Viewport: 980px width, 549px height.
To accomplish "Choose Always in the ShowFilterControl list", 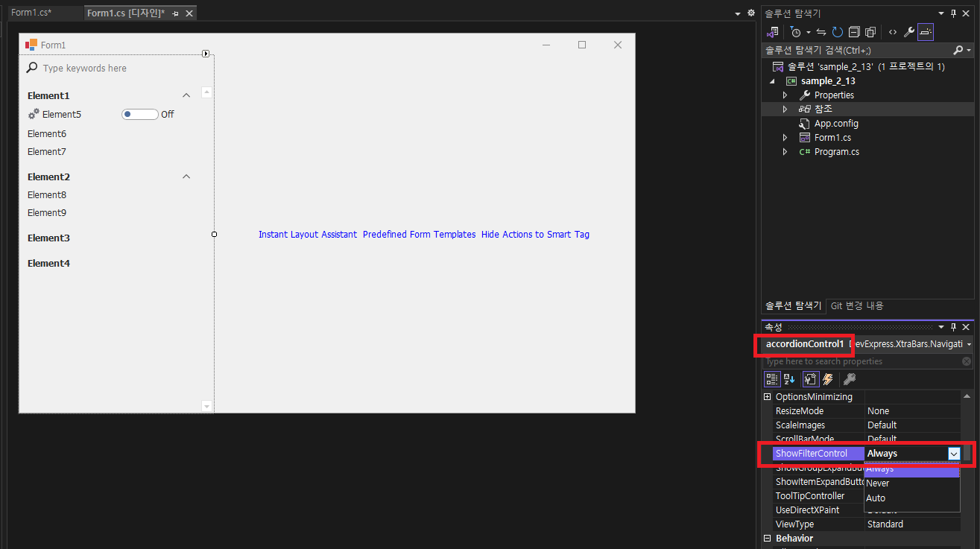I will 911,469.
